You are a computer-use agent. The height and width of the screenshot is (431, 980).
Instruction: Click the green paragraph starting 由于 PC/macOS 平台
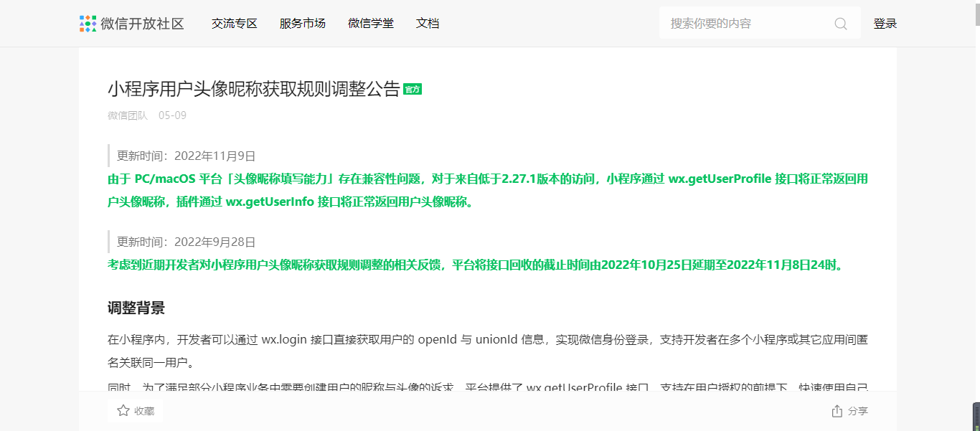488,191
